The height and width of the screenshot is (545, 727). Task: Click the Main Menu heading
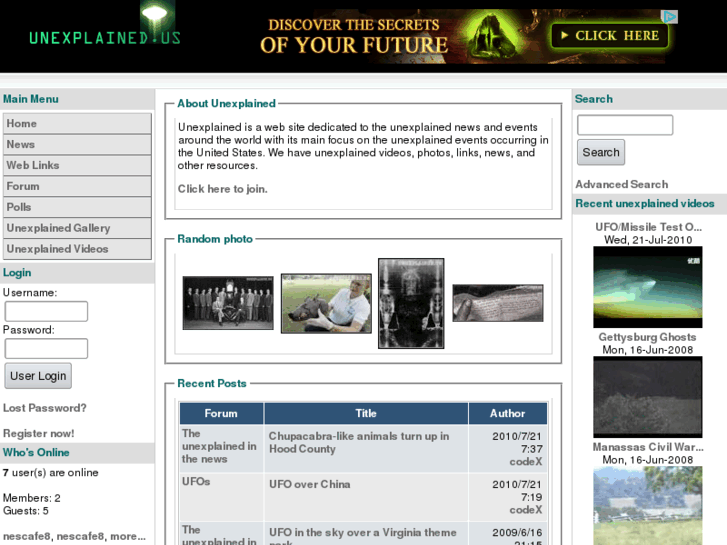31,99
